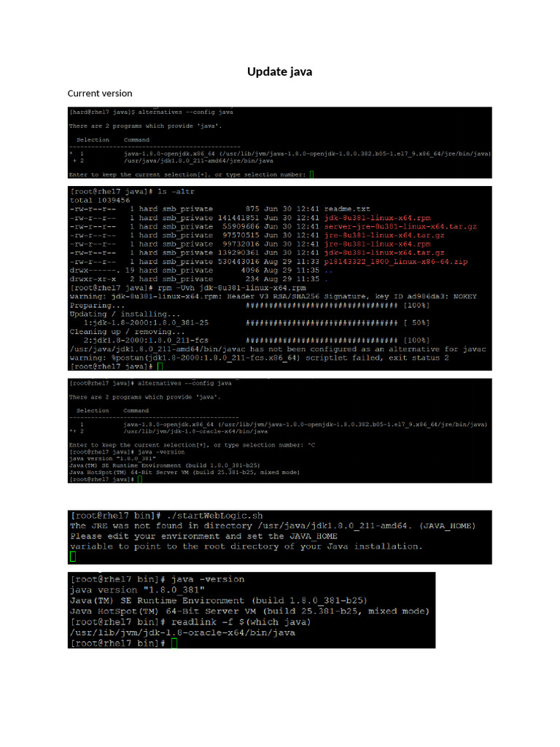Screen dimensions: 560x747
Task: Click the 'Update java' document title
Action: pos(279,71)
